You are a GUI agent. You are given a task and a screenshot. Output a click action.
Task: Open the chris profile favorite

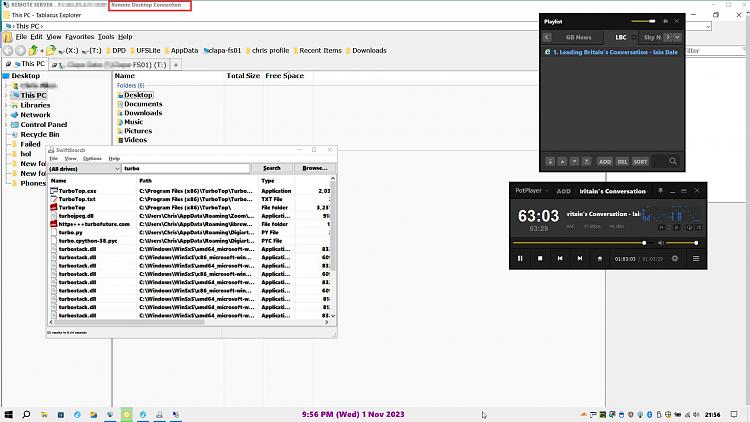tap(267, 50)
